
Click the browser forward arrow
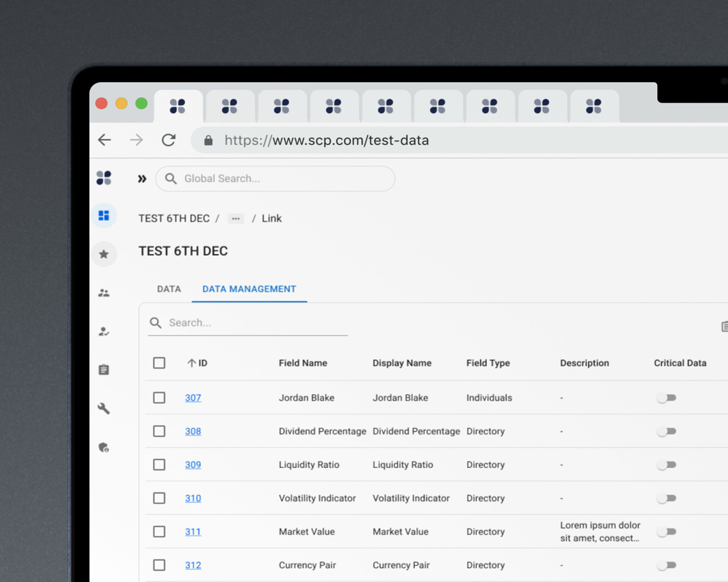(x=136, y=140)
